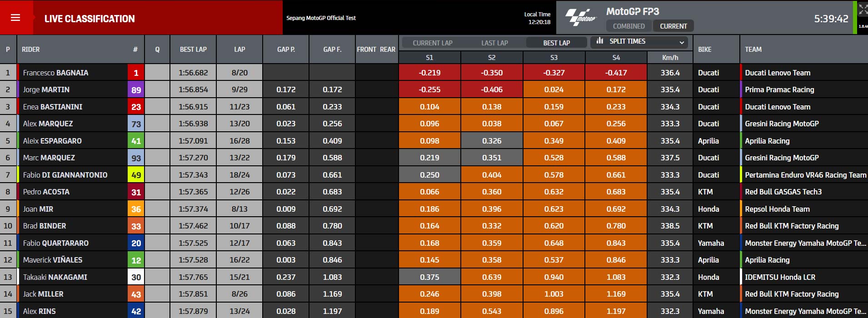Click Martin's purple number 89 badge
The image size is (868, 318).
coord(136,89)
